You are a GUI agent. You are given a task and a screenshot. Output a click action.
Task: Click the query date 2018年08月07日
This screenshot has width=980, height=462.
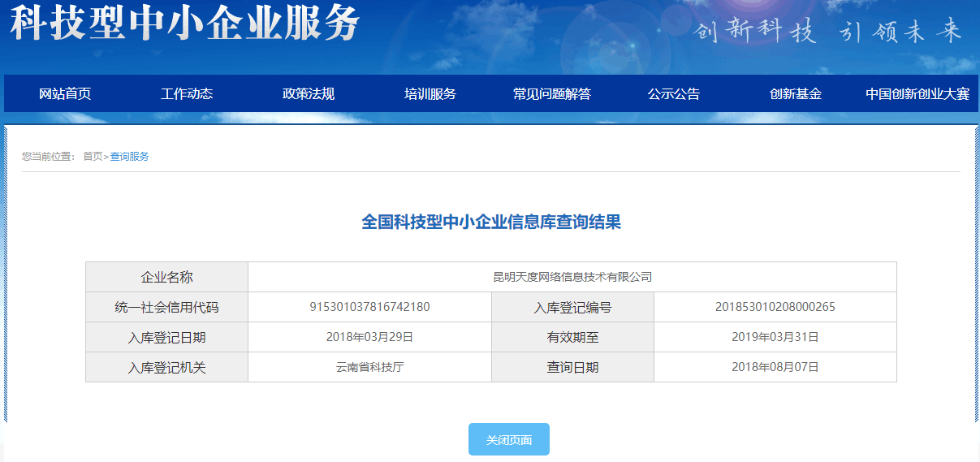(775, 367)
